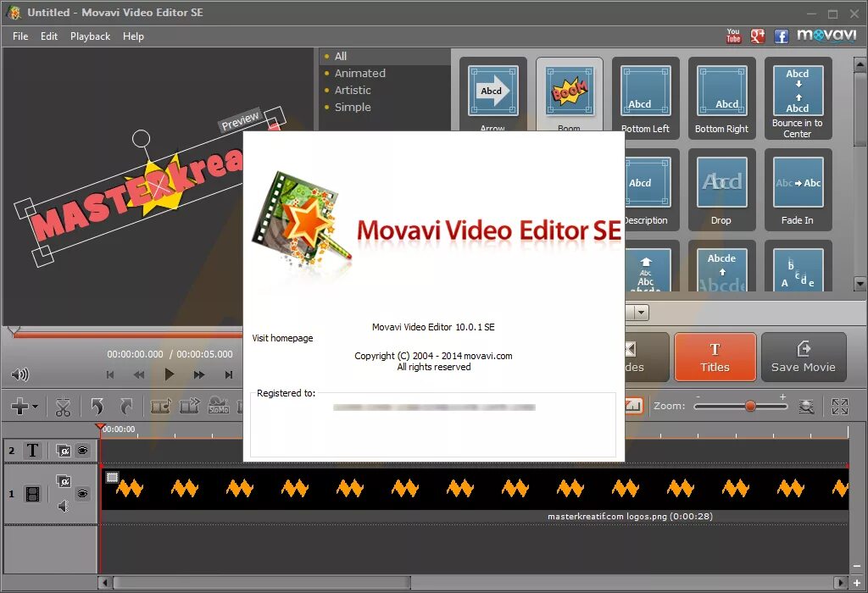Image resolution: width=868 pixels, height=593 pixels.
Task: Open the dropdown arrow below the titles gallery
Action: [x=641, y=313]
